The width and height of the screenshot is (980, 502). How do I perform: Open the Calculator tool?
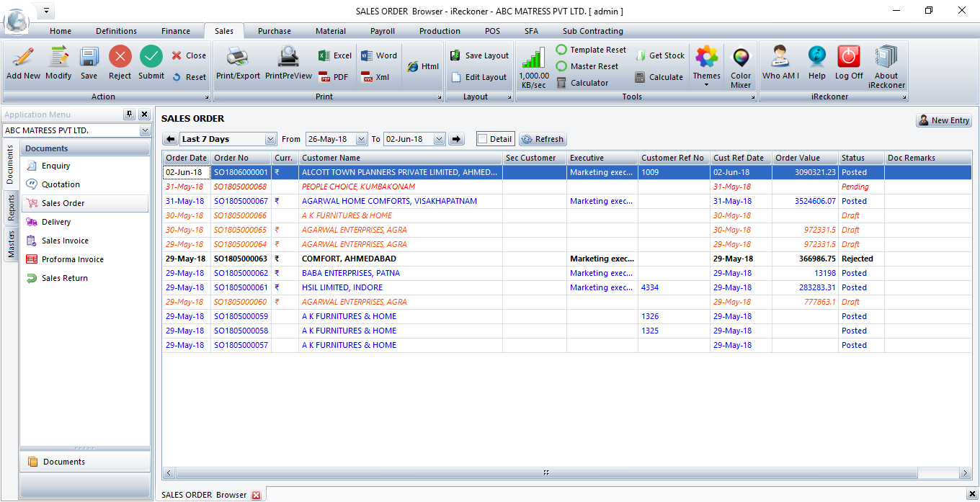point(582,83)
